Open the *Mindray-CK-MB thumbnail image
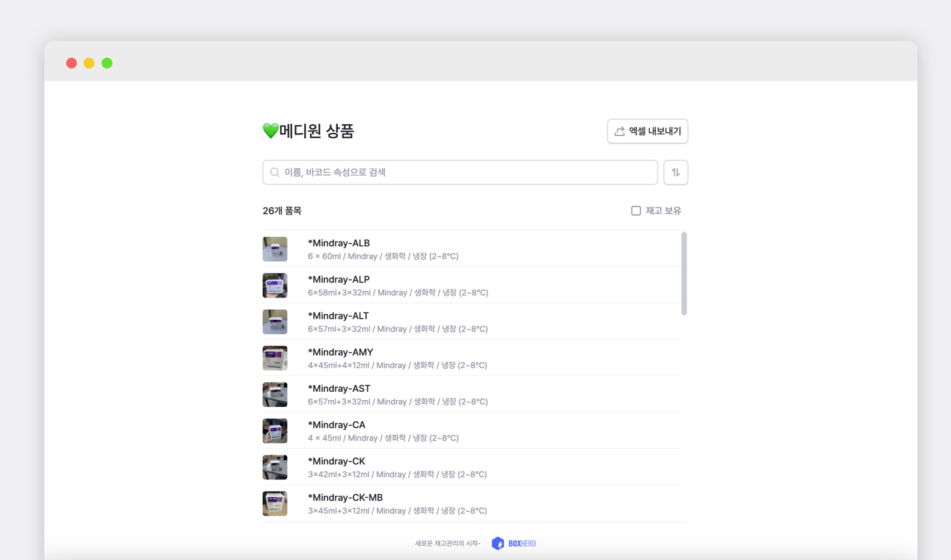Screen dimensions: 951x560 click(x=275, y=504)
